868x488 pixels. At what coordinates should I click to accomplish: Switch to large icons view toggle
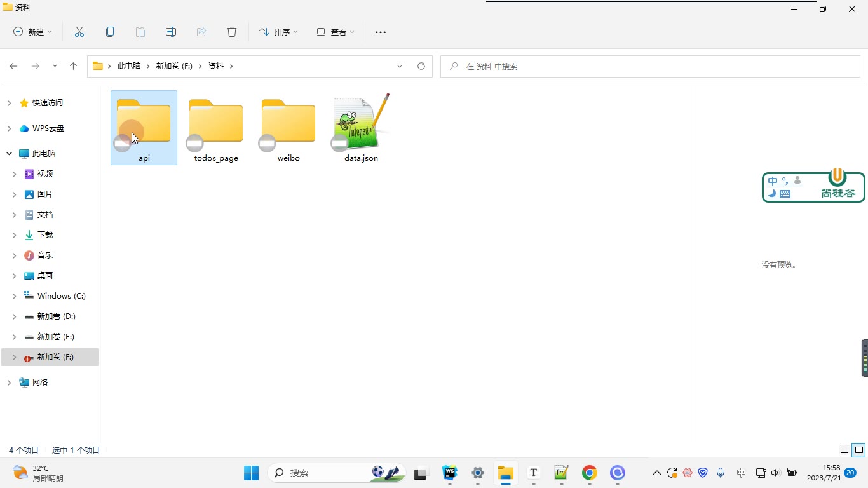[859, 450]
